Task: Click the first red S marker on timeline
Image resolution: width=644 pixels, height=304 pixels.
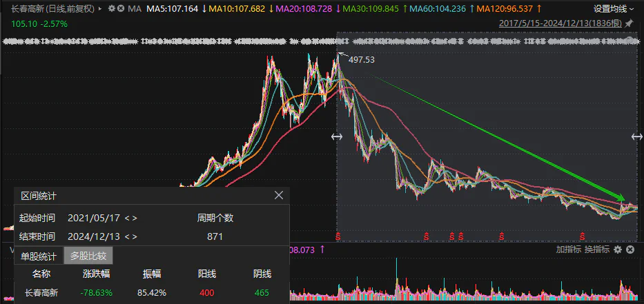Action: 338,236
